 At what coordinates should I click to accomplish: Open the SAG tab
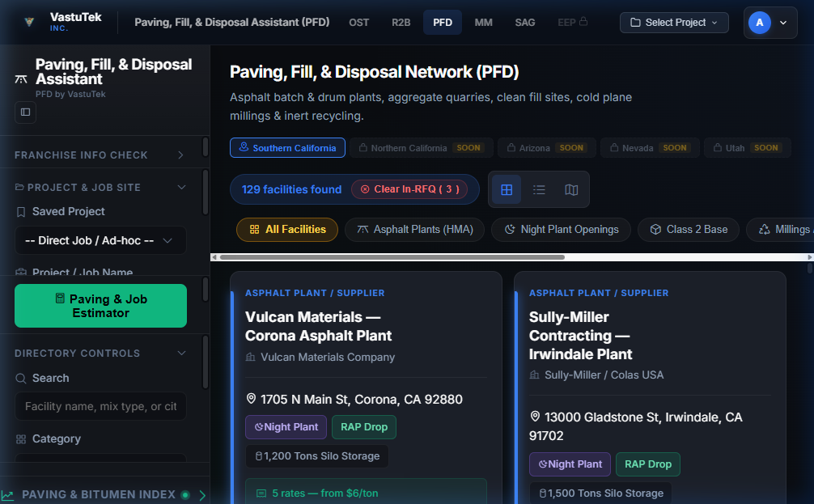coord(525,23)
